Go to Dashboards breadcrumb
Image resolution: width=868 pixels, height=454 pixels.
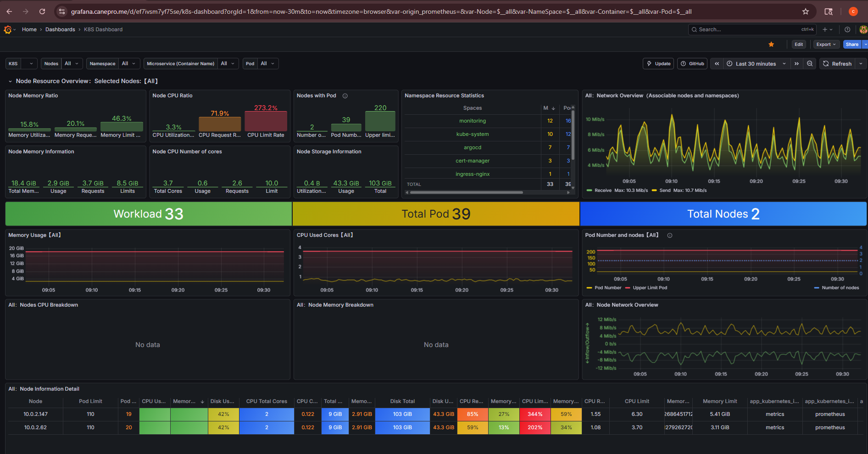(60, 29)
